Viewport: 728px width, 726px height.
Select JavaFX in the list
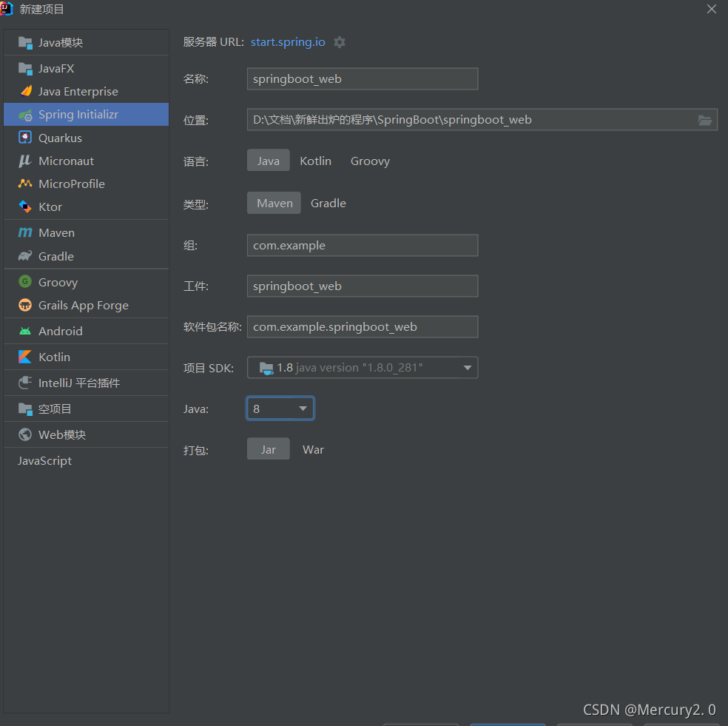(x=87, y=69)
